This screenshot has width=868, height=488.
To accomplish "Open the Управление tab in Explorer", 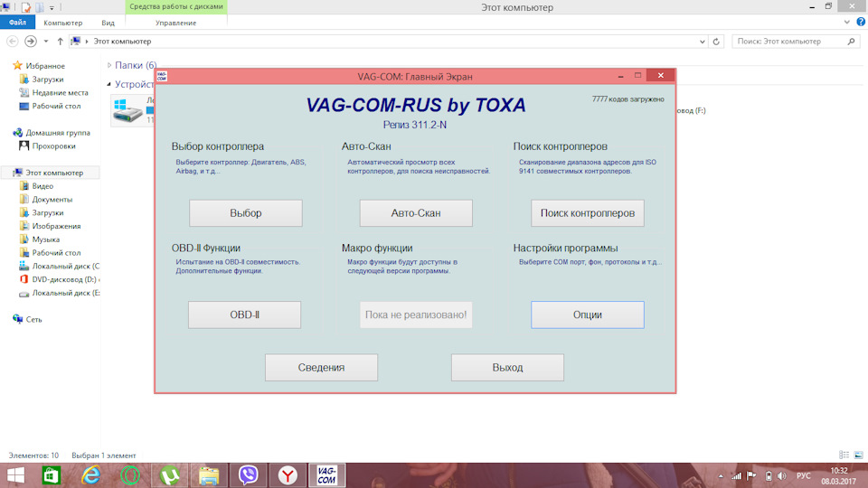I will coord(175,23).
